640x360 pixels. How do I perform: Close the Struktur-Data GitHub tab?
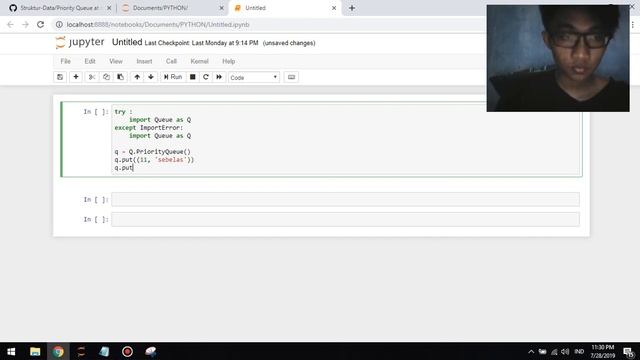pyautogui.click(x=109, y=8)
